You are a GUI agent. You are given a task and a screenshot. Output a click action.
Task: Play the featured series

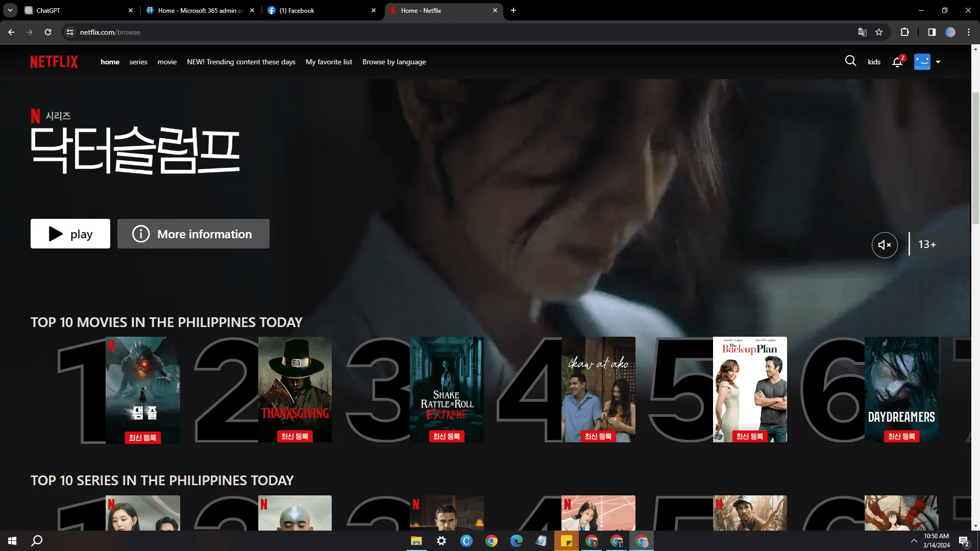[x=70, y=234]
